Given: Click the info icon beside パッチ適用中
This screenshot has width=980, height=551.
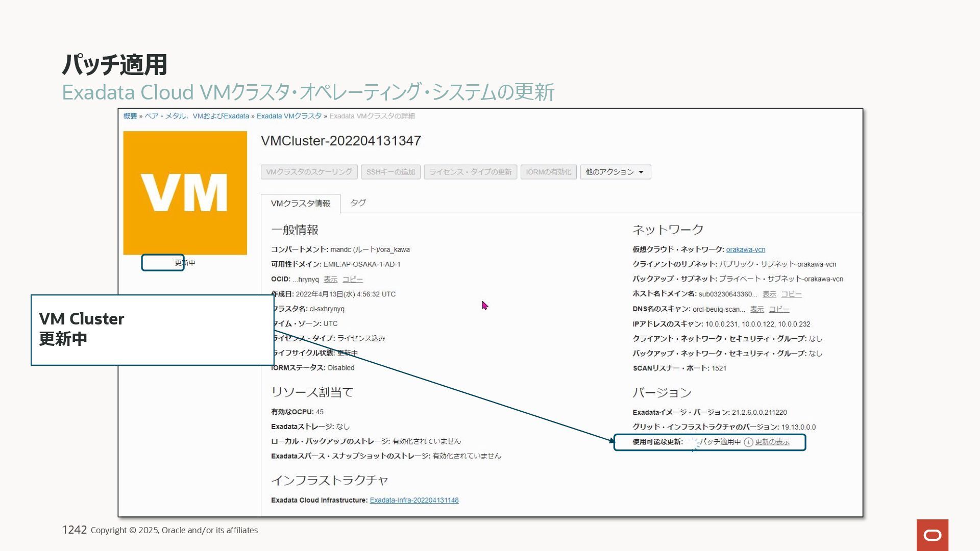Looking at the screenshot, I should tap(748, 442).
